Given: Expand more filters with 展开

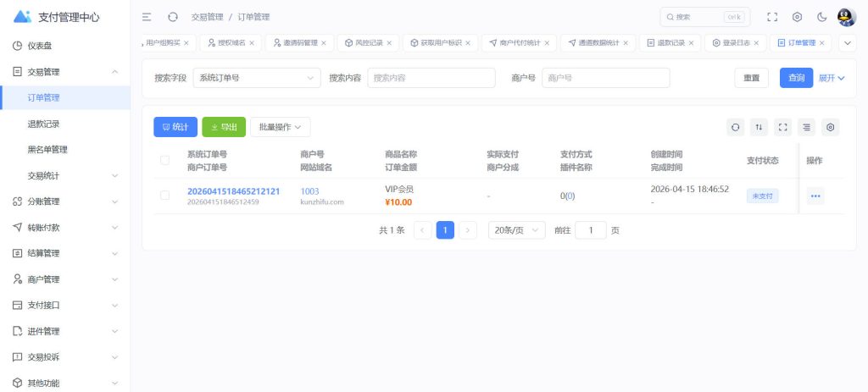Looking at the screenshot, I should [x=832, y=78].
